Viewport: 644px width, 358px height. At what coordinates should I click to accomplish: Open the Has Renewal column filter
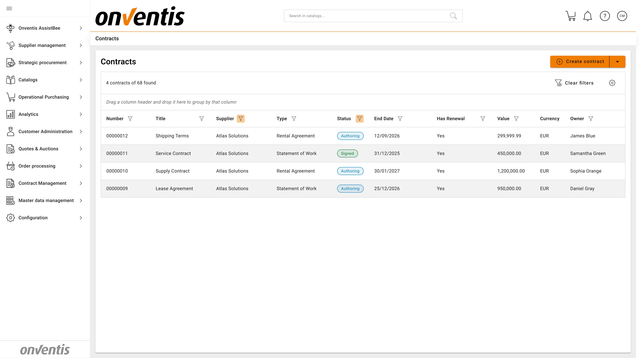tap(483, 119)
